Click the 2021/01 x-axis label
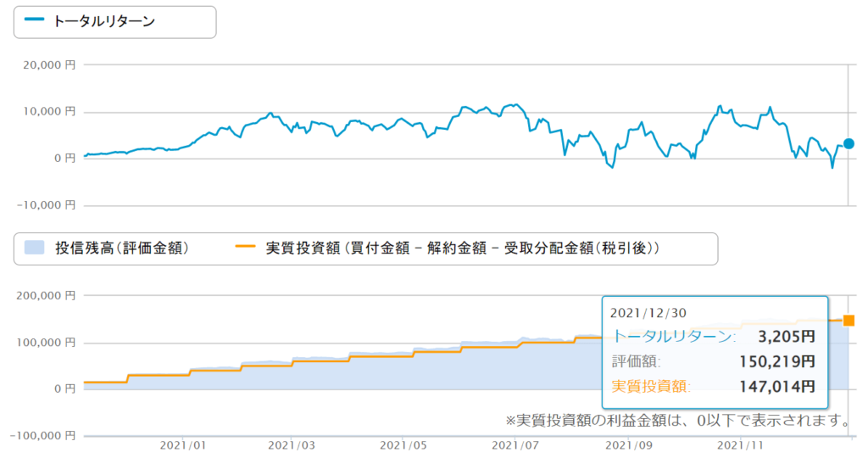The width and height of the screenshot is (868, 458). tap(183, 445)
